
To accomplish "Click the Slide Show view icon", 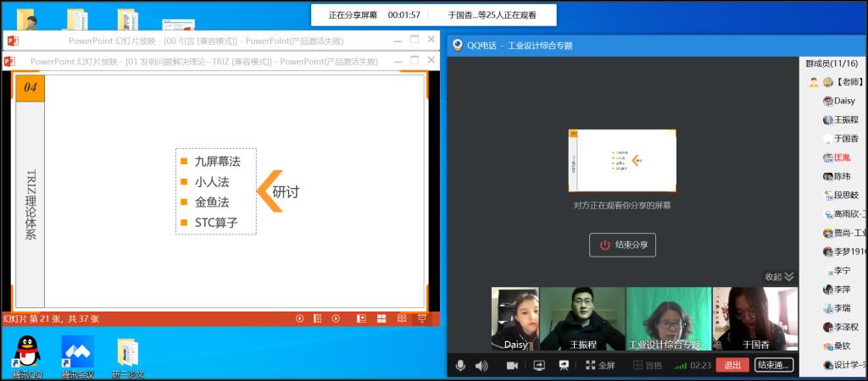I will tap(421, 318).
